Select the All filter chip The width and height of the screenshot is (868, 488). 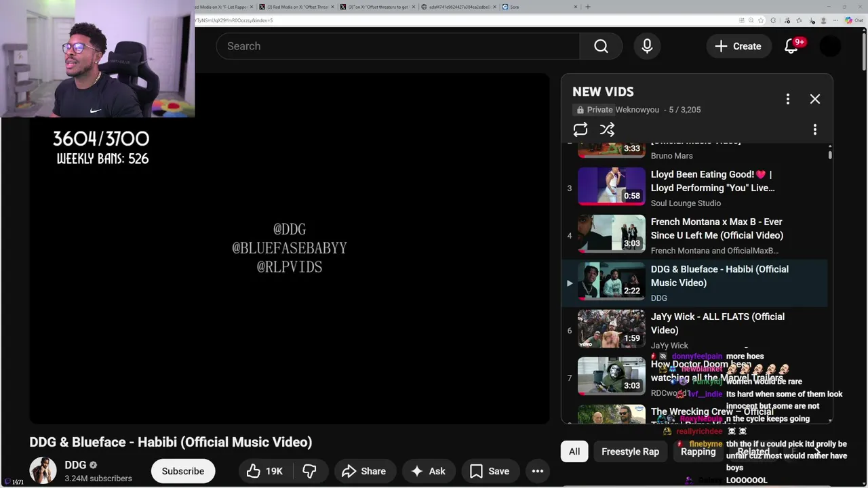(574, 451)
